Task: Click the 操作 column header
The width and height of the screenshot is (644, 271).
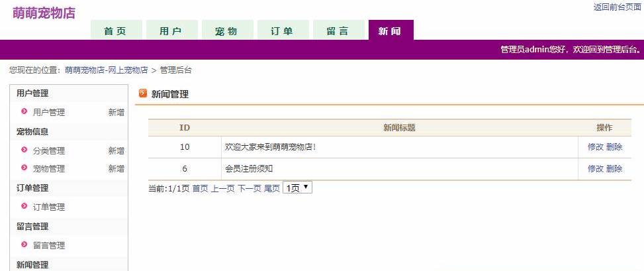Action: pyautogui.click(x=604, y=127)
